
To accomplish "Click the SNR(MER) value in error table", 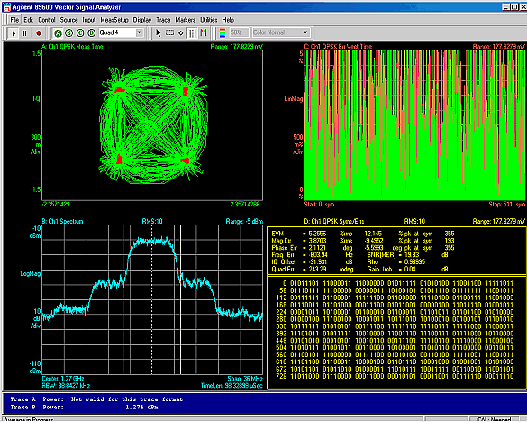I will [412, 255].
